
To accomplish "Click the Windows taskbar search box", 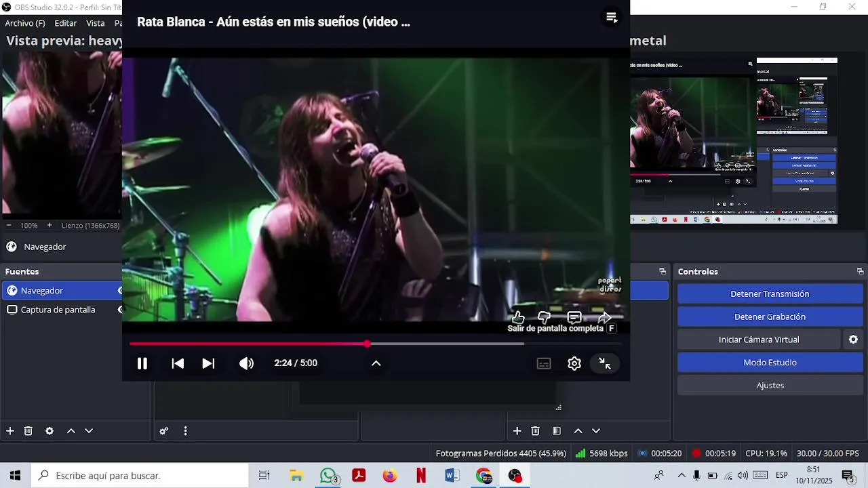I will pyautogui.click(x=140, y=476).
